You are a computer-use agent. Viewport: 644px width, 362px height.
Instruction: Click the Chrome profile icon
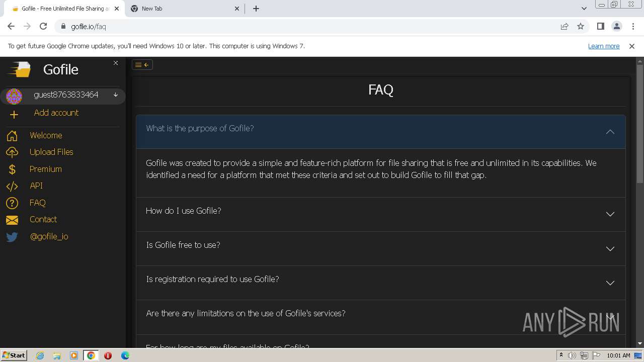coord(616,26)
